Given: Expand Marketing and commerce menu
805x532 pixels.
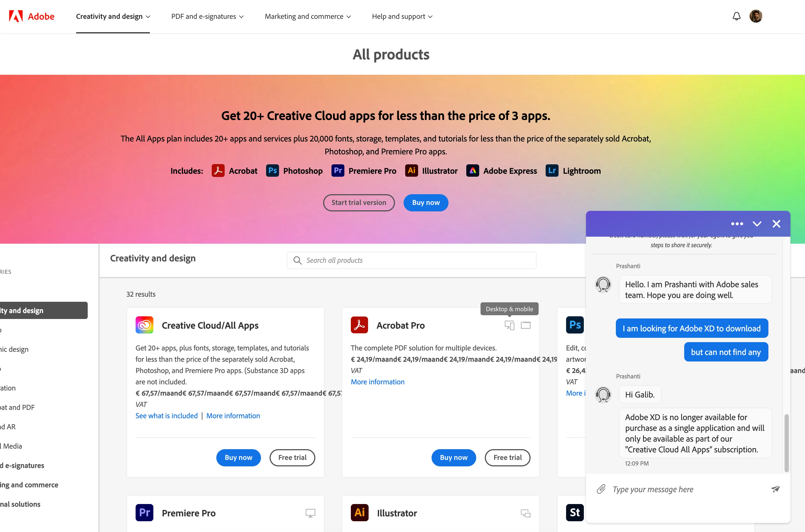Looking at the screenshot, I should click(x=308, y=16).
